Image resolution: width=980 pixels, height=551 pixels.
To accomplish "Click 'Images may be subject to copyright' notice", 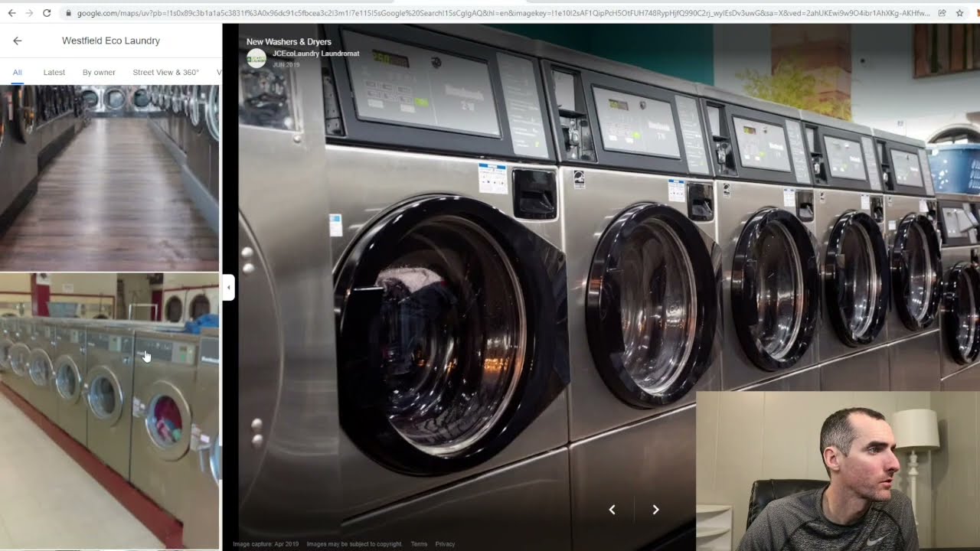I will [x=354, y=544].
